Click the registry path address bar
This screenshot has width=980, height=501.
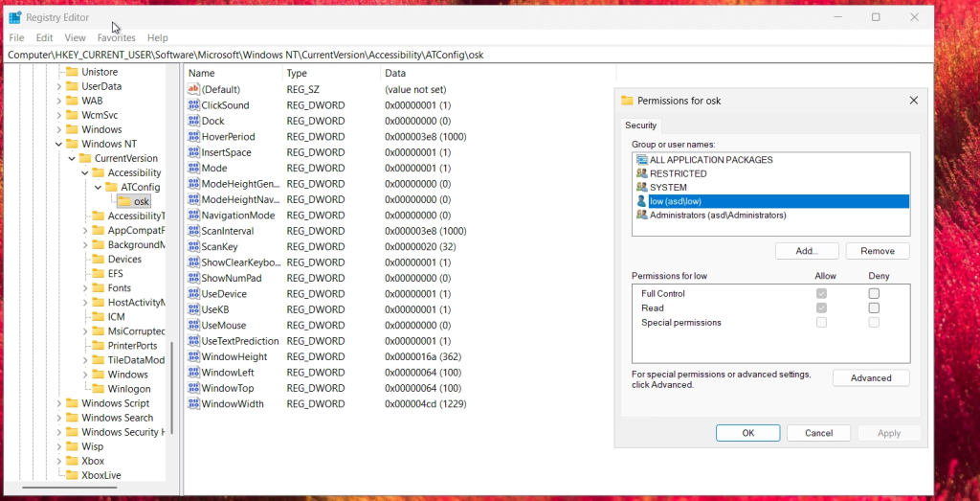point(469,55)
